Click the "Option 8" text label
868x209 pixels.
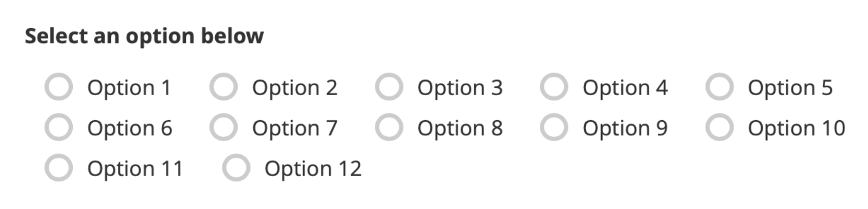click(460, 129)
